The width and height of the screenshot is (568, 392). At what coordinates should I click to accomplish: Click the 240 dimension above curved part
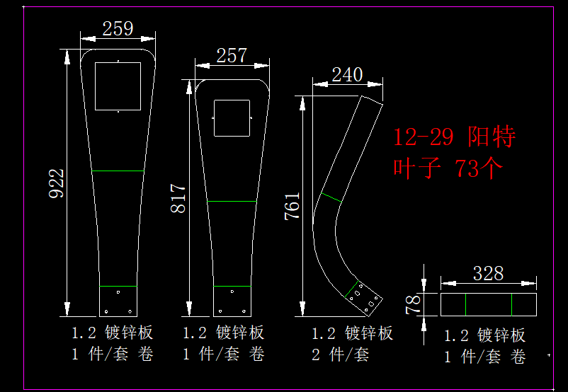(x=347, y=74)
